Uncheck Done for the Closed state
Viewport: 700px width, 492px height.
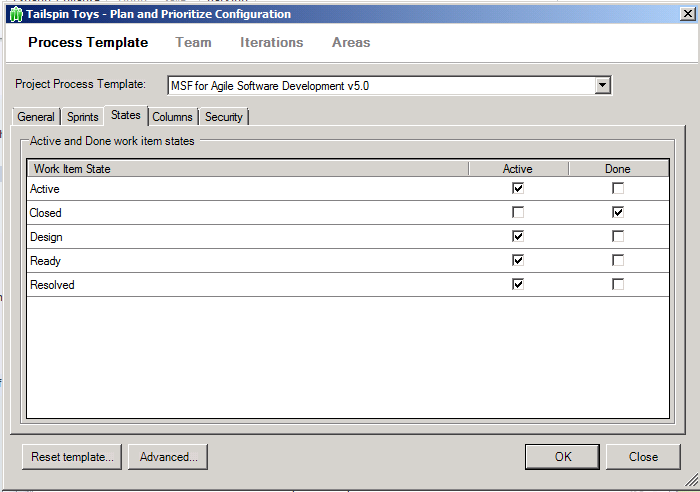pos(618,213)
